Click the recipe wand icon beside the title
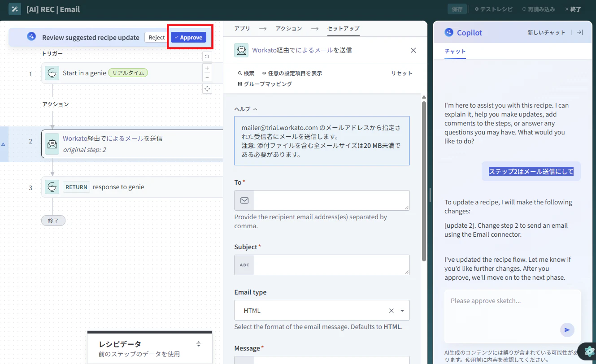 pyautogui.click(x=15, y=9)
